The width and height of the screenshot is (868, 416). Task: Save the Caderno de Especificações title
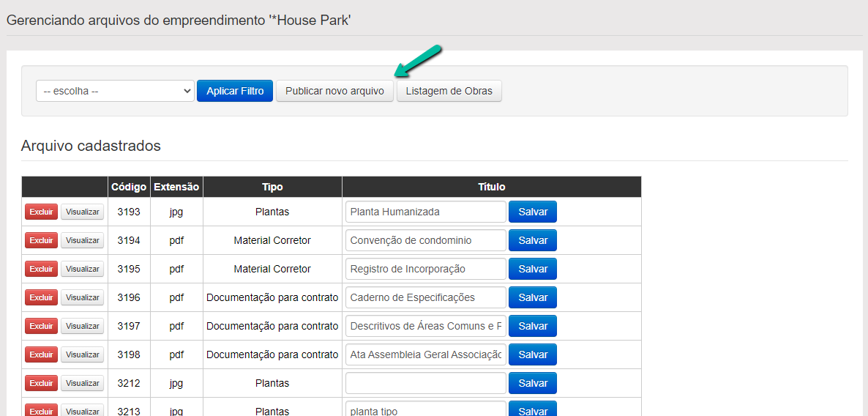point(533,297)
